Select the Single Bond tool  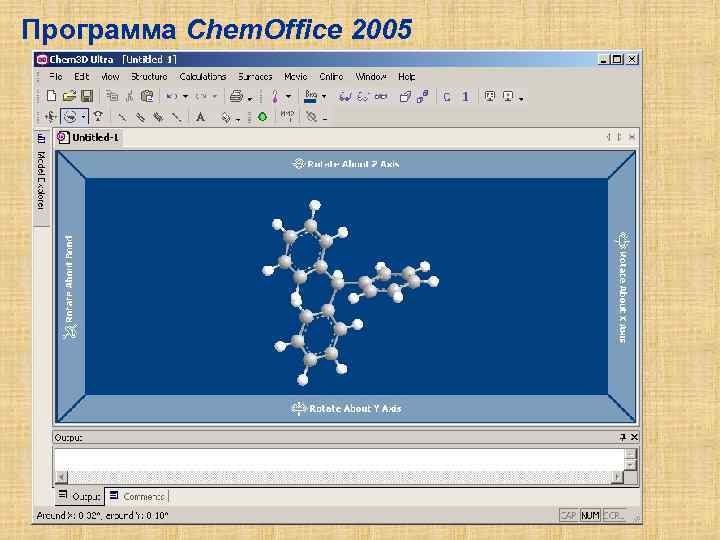122,117
